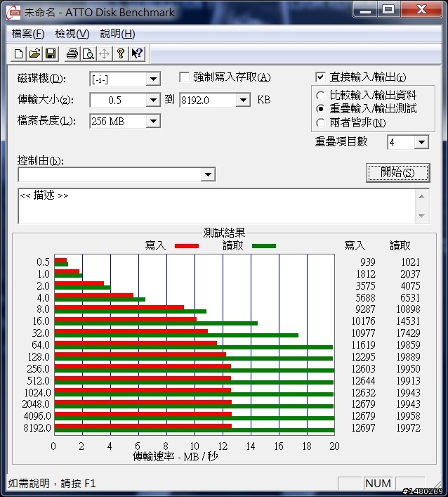Click the 讀取 column header above values

400,245
